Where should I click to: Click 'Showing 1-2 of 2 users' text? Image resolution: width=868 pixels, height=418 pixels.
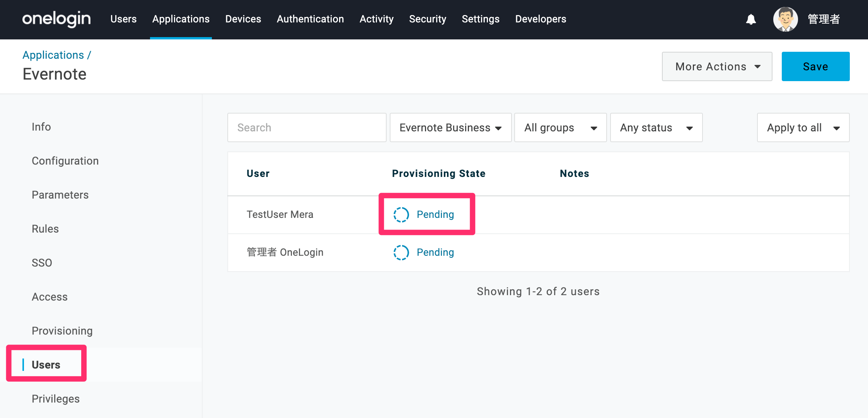point(538,291)
